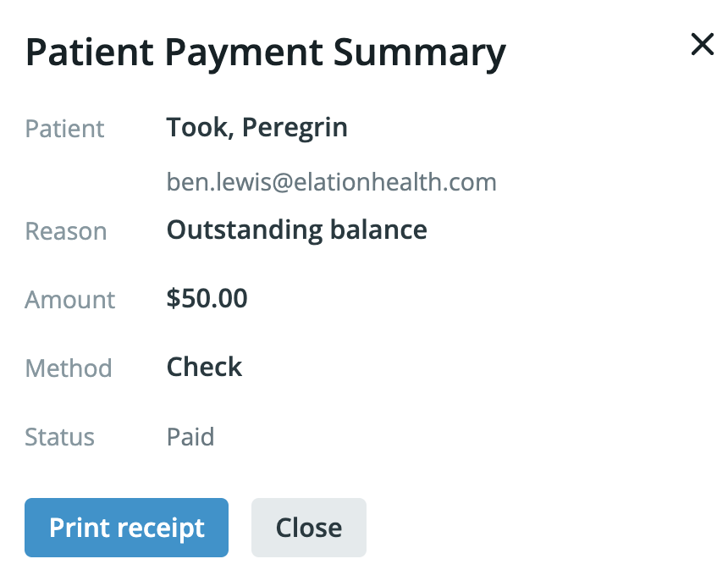The image size is (728, 581).
Task: Click the Outstanding balance reason text
Action: (x=296, y=230)
